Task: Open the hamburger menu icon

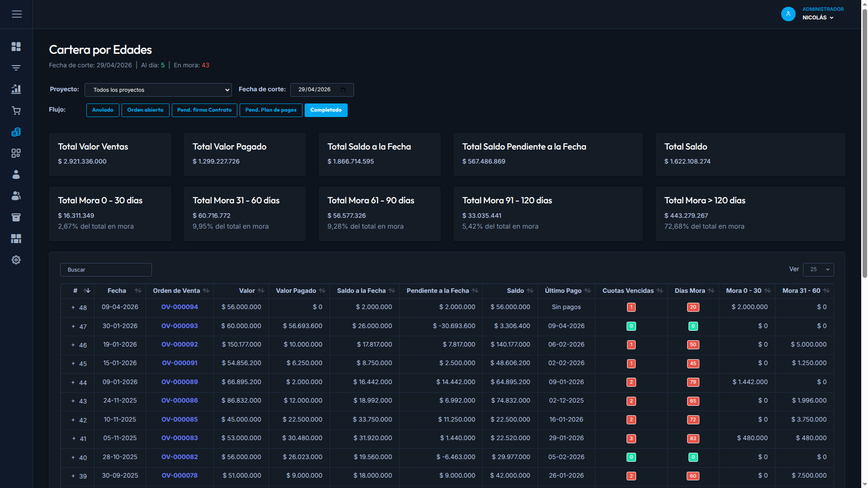Action: [x=17, y=14]
